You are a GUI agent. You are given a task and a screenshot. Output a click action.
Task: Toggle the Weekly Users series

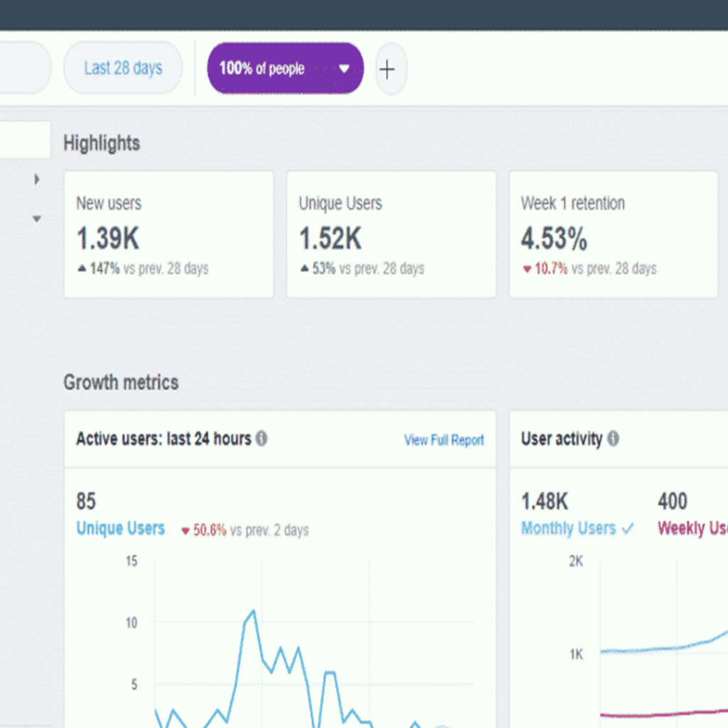coord(691,528)
